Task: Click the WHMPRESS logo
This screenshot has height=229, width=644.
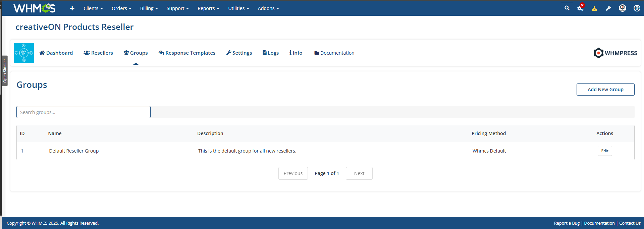Action: click(615, 53)
